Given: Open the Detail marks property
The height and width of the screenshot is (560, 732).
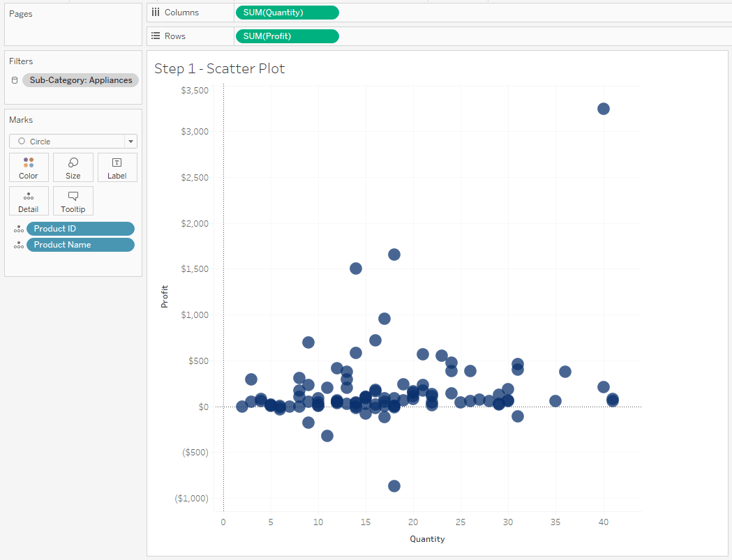Looking at the screenshot, I should click(28, 201).
